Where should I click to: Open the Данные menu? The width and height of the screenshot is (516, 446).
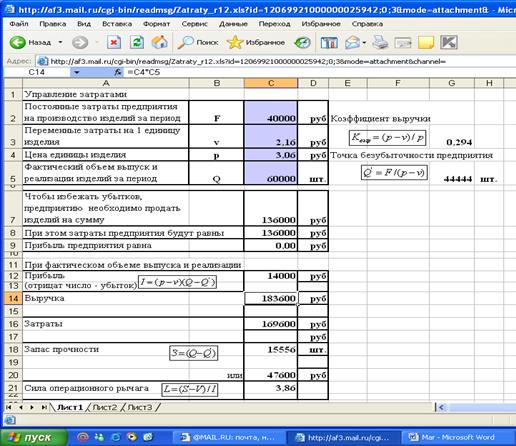(x=233, y=24)
